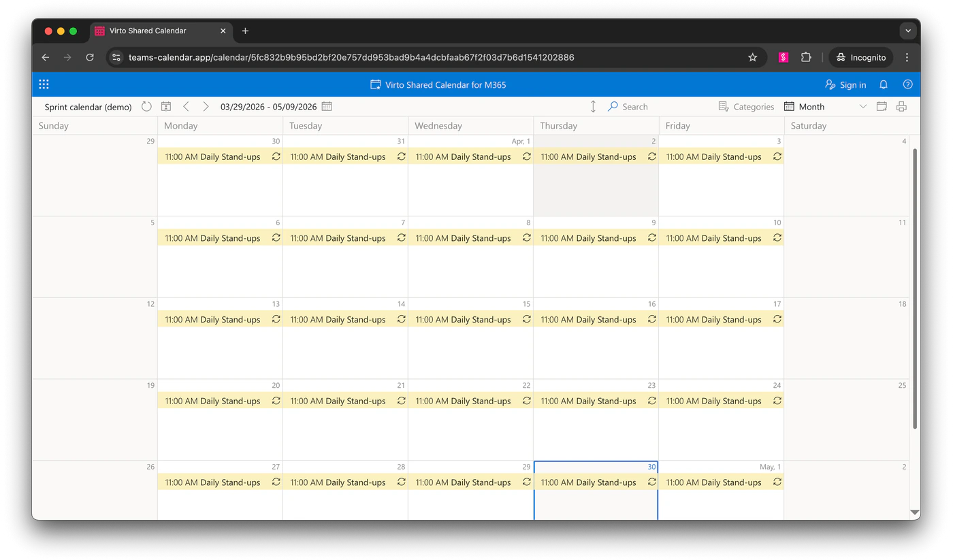Close the Virto Shared Calendar tab
Viewport: 953px width, 560px height.
[223, 31]
